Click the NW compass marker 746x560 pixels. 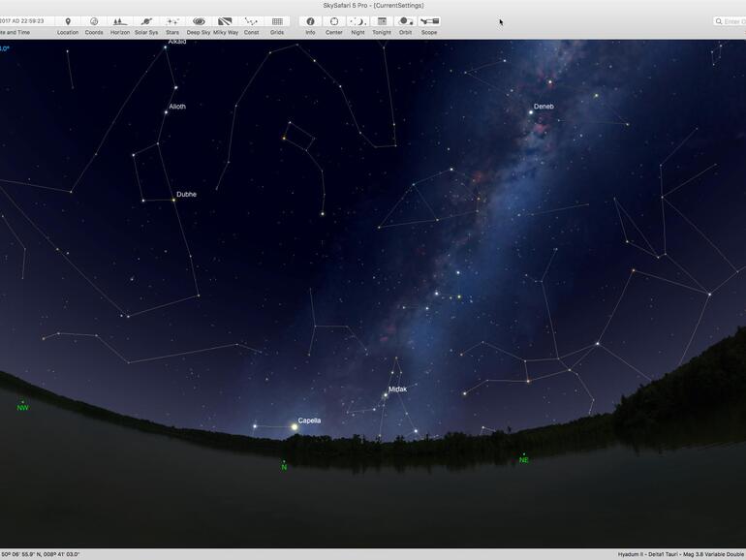click(x=23, y=407)
